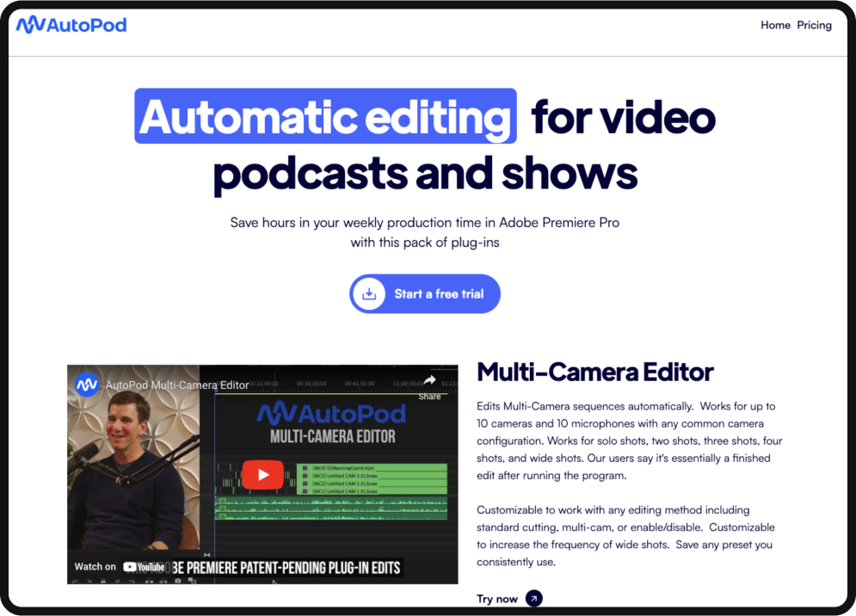Follow the Try now link text
The image size is (856, 616).
pos(497,599)
